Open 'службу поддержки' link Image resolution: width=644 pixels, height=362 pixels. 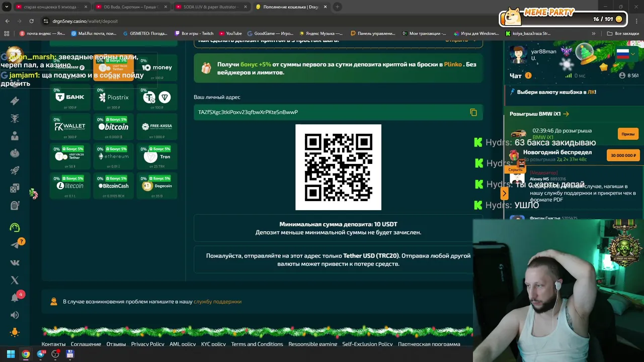[x=217, y=302]
